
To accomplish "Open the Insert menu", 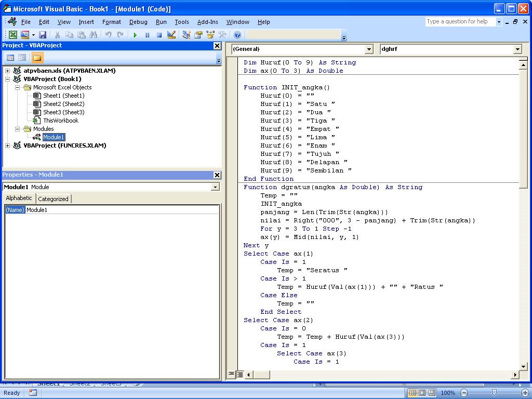I will coord(86,22).
